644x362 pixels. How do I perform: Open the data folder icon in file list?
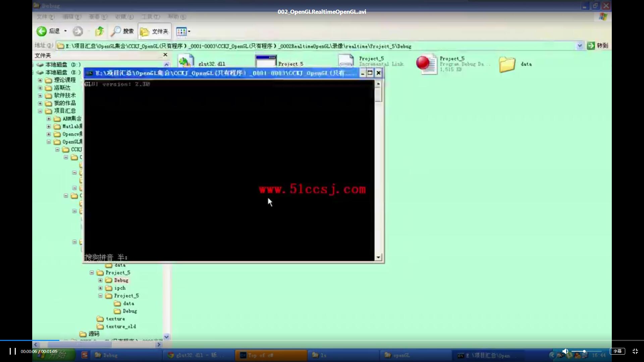pyautogui.click(x=507, y=64)
